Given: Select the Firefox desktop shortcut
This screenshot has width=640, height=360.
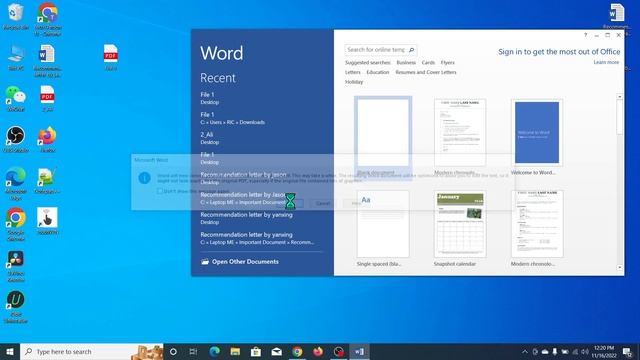Looking at the screenshot, I should pos(47,139).
